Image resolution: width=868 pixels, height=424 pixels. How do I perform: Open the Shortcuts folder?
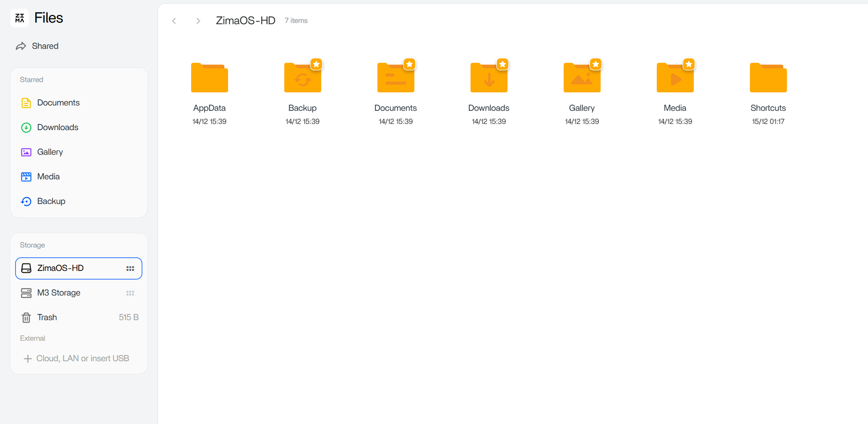(x=768, y=78)
